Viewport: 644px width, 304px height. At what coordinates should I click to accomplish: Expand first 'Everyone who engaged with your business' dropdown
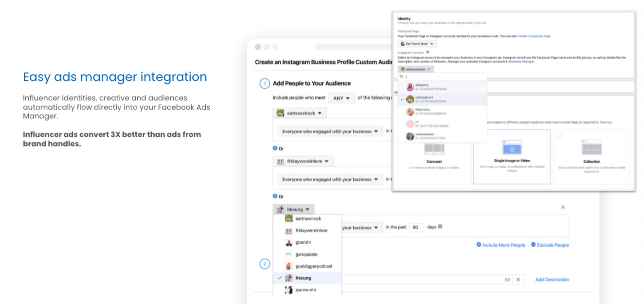coord(330,131)
